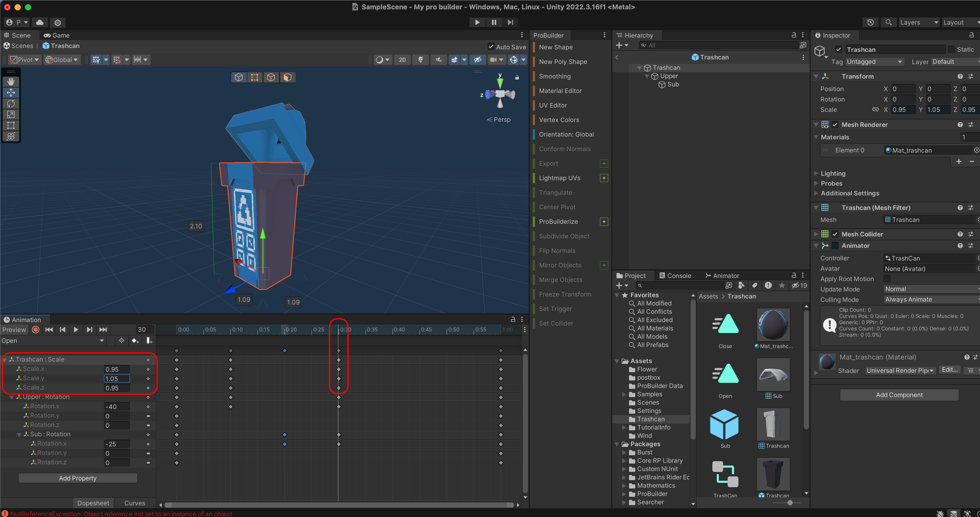Click the Play button in top toolbar
This screenshot has width=980, height=517.
point(477,22)
